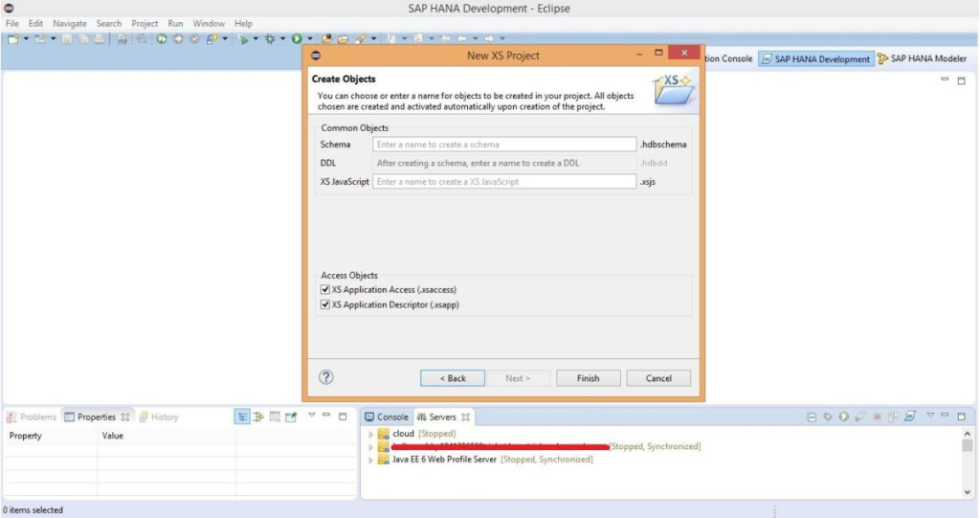Click the Debug bug icon in toolbar

pos(270,39)
